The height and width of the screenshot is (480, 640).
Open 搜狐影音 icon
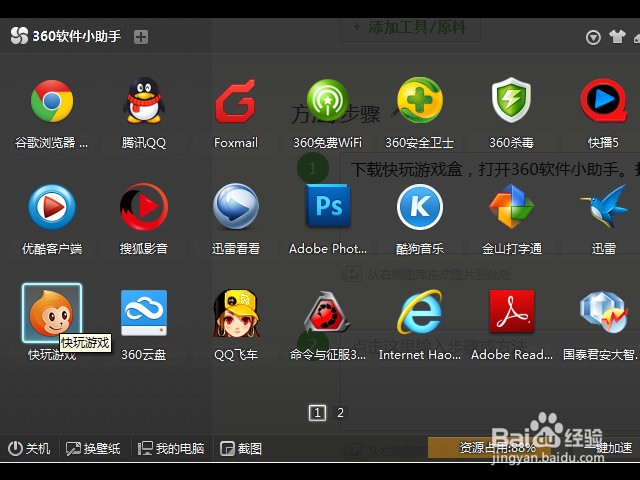click(x=144, y=207)
